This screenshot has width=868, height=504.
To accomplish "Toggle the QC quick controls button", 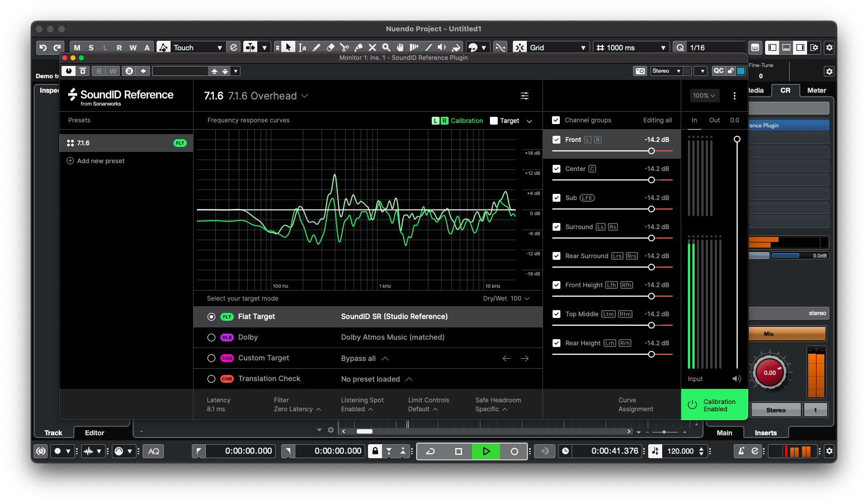I will click(718, 71).
